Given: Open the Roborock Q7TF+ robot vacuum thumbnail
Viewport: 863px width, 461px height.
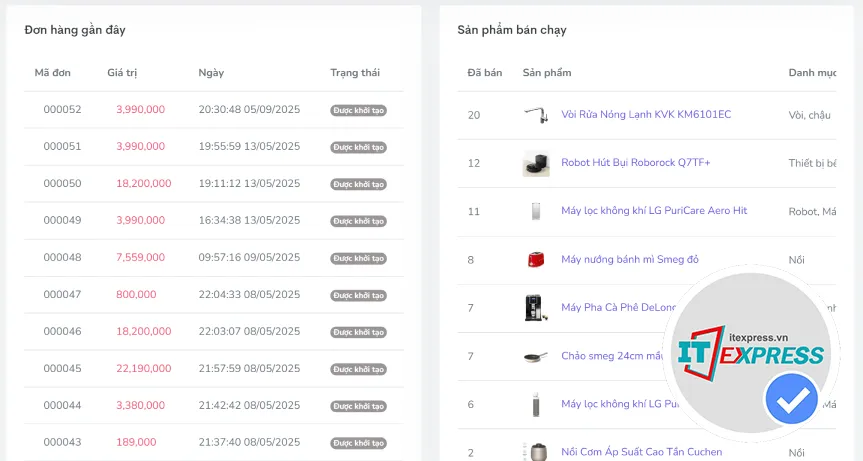Looking at the screenshot, I should pos(536,163).
